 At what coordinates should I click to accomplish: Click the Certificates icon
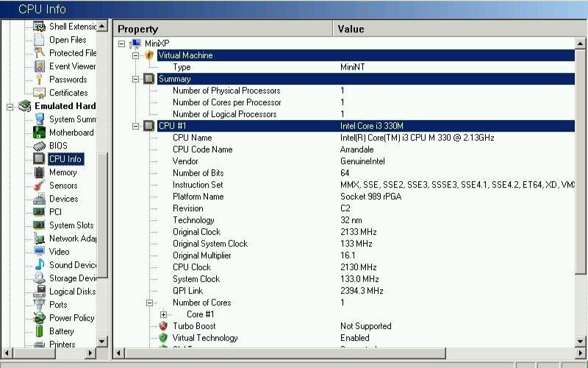click(39, 93)
